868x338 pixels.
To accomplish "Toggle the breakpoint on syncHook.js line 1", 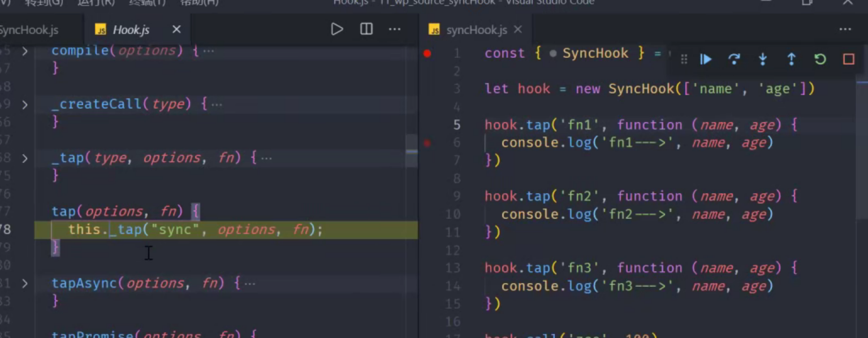I will click(x=427, y=54).
